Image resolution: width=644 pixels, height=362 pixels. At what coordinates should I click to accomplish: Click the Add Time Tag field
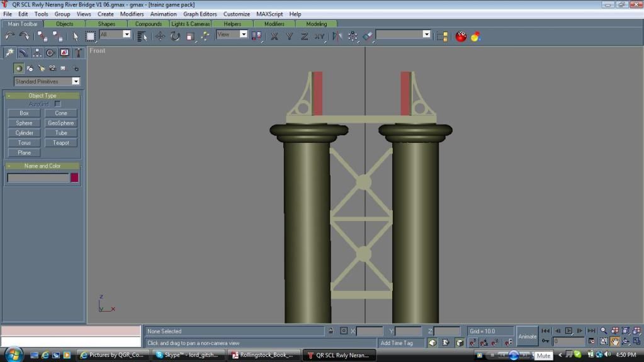(401, 342)
